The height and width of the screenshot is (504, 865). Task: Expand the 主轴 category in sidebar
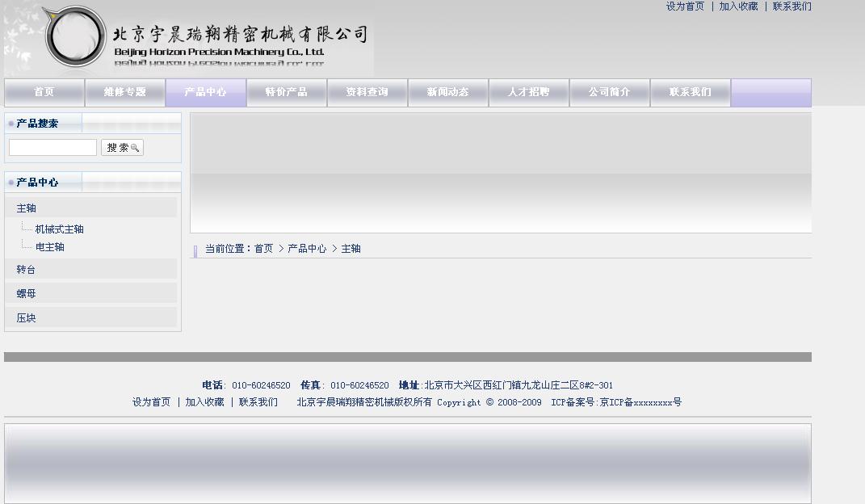27,208
